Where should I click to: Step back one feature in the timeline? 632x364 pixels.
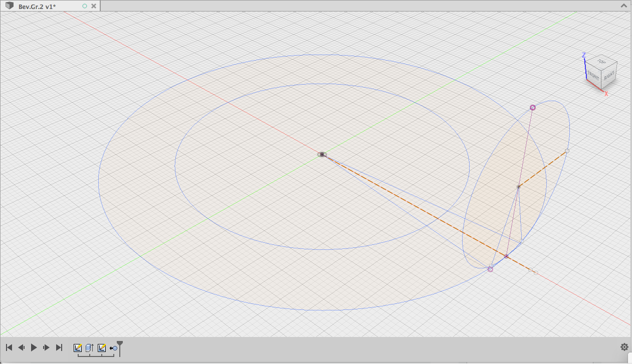22,347
